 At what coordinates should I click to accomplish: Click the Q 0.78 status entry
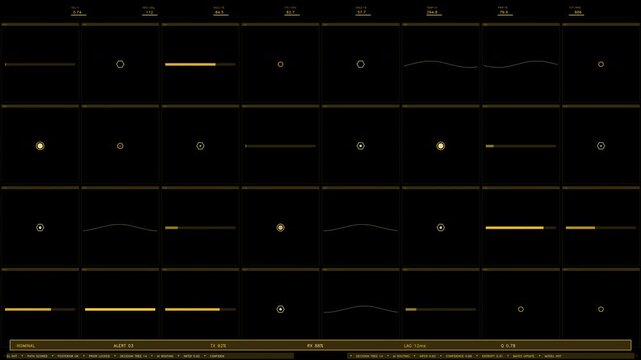pos(508,346)
